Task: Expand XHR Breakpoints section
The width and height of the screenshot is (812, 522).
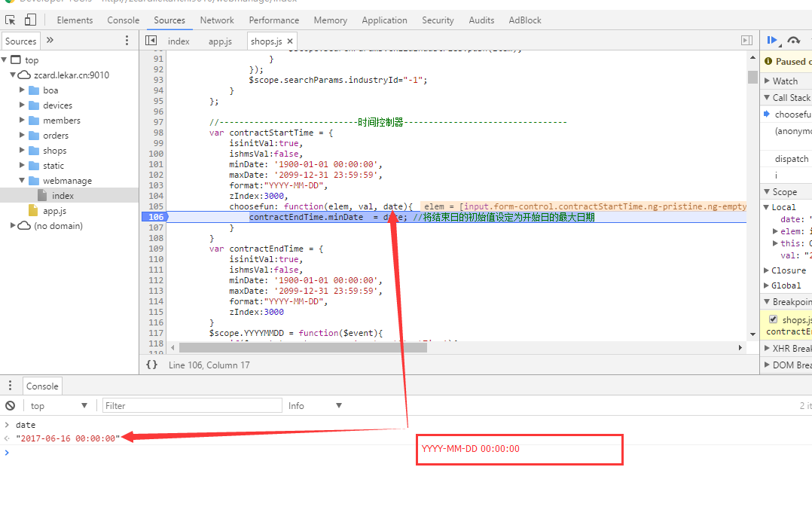Action: pos(768,349)
